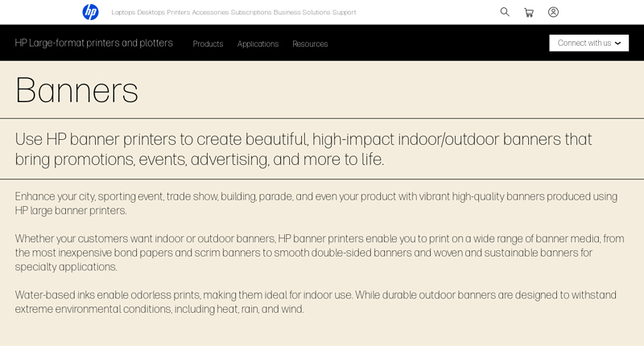Open the user account icon
The height and width of the screenshot is (362, 644).
(x=553, y=12)
